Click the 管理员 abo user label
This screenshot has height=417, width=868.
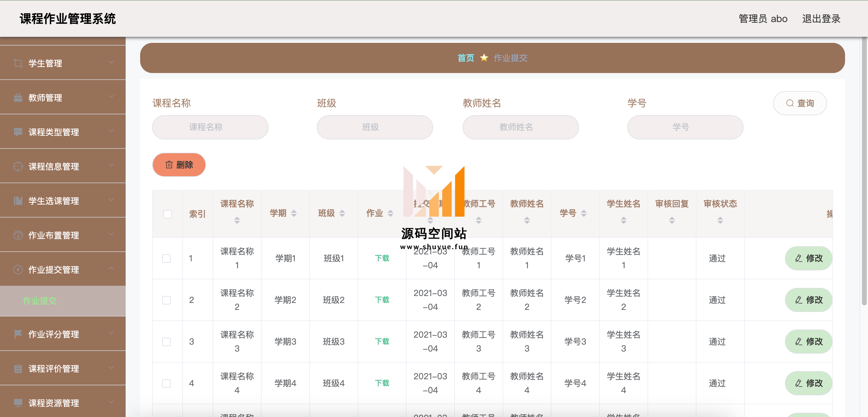tap(763, 18)
